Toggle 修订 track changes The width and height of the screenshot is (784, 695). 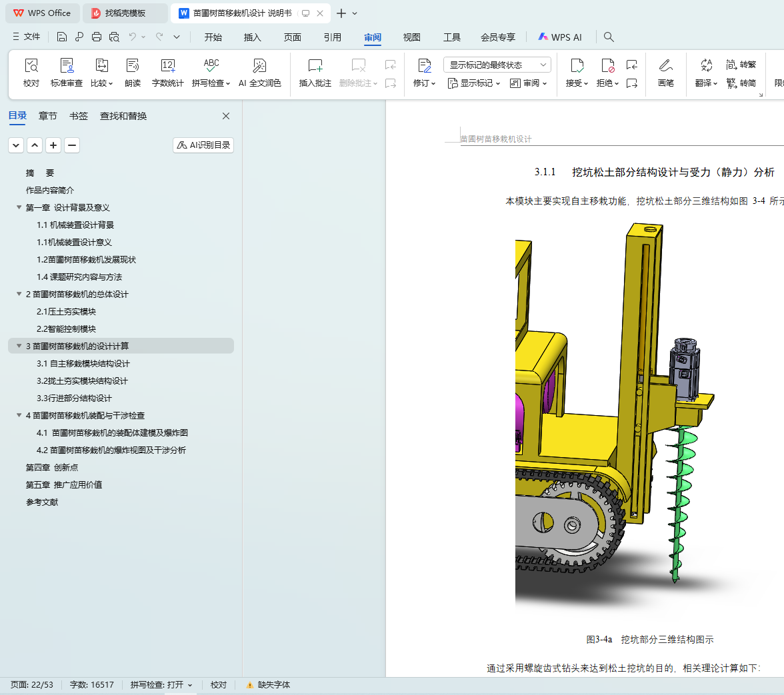(424, 73)
